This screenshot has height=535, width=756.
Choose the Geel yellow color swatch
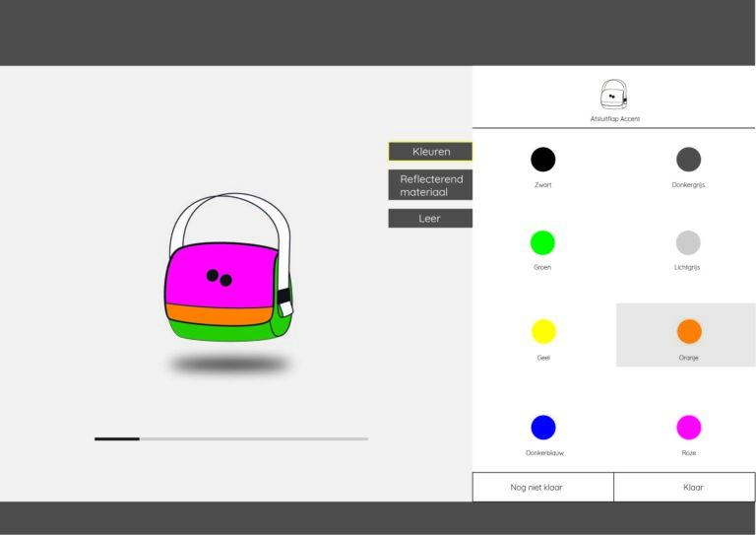(543, 331)
